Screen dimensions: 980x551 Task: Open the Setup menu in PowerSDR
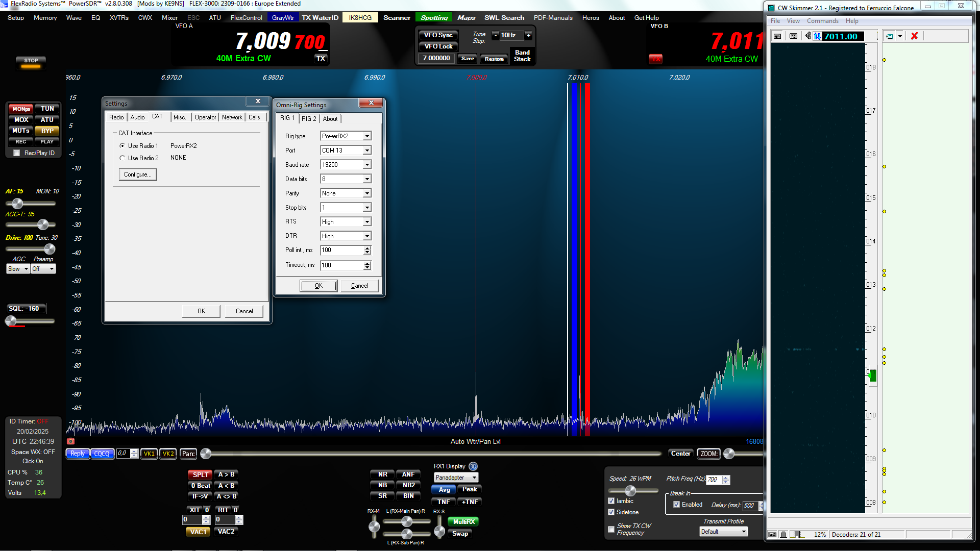point(16,18)
